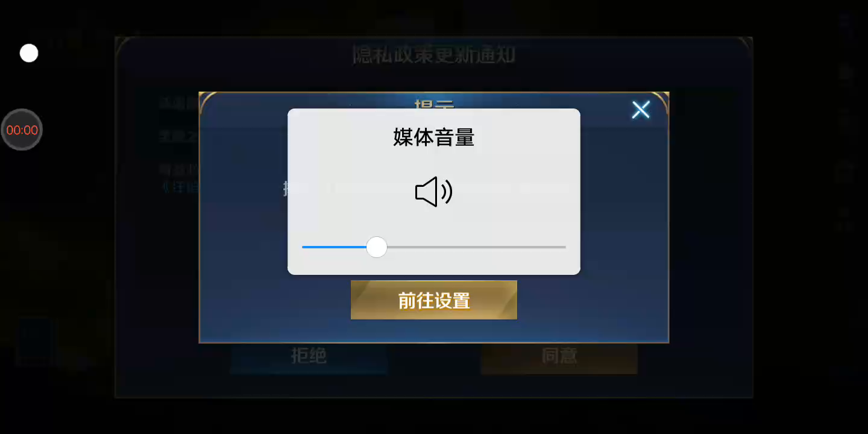This screenshot has width=868, height=434.
Task: Tap the white floating recorder dot
Action: 29,53
